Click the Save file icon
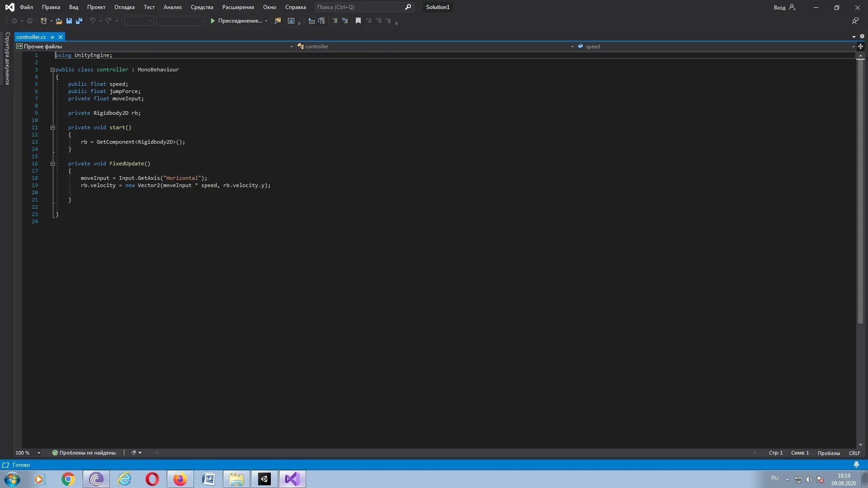868x488 pixels. 69,21
